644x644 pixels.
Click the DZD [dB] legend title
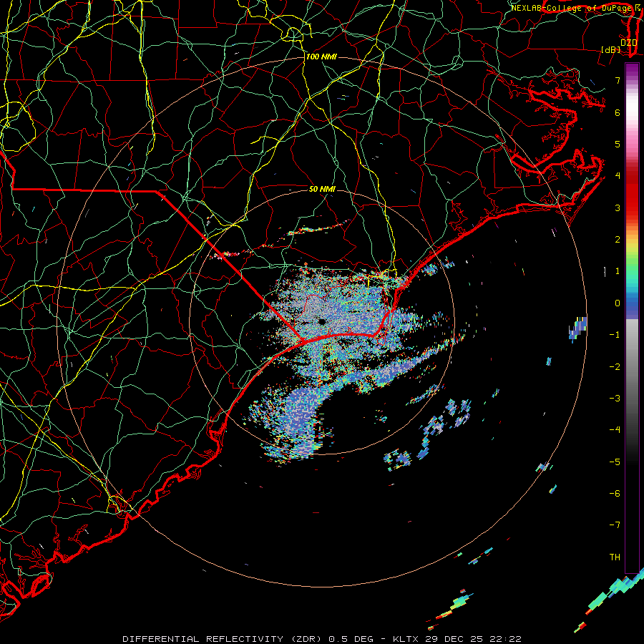(620, 46)
